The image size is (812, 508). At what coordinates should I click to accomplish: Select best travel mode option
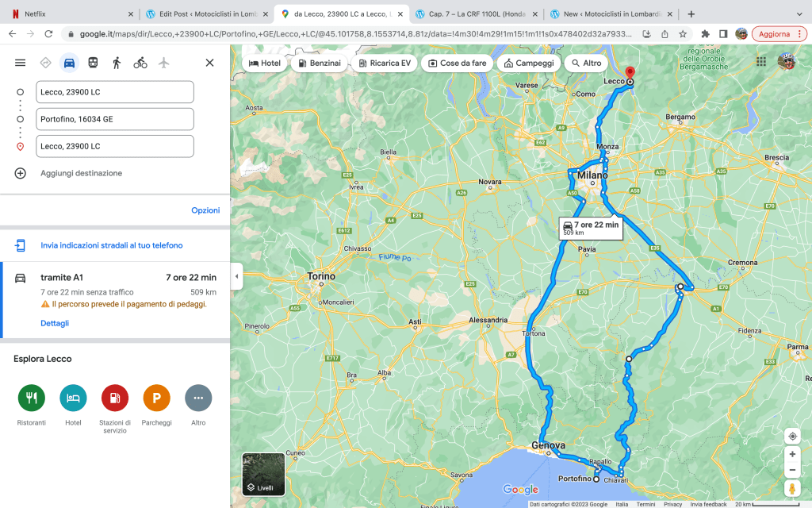(45, 63)
